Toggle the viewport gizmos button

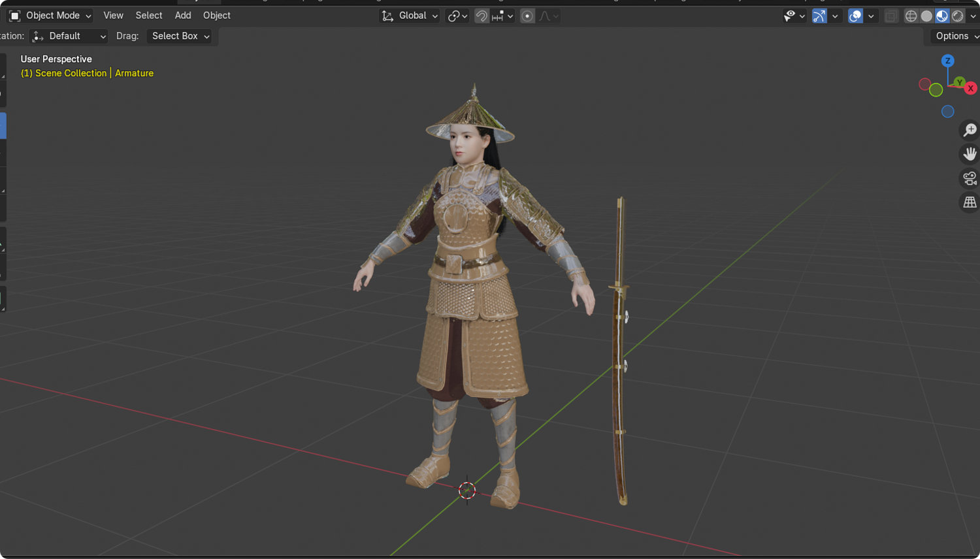pyautogui.click(x=819, y=16)
